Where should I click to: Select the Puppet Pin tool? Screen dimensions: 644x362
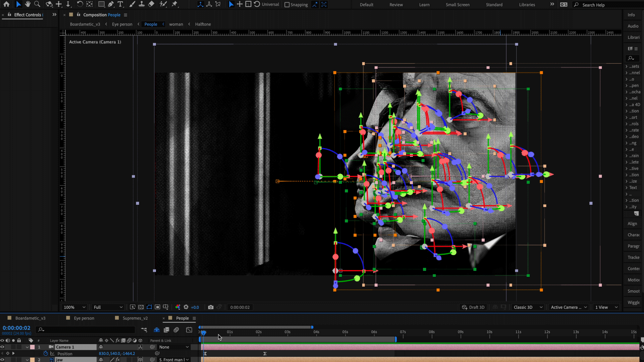coord(175,4)
